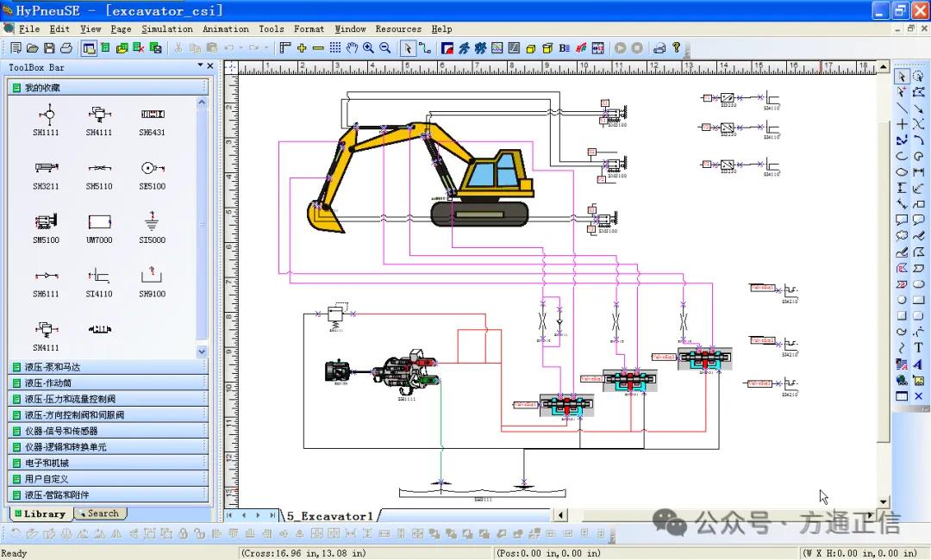
Task: Click the Save floppy disk icon
Action: 49,48
